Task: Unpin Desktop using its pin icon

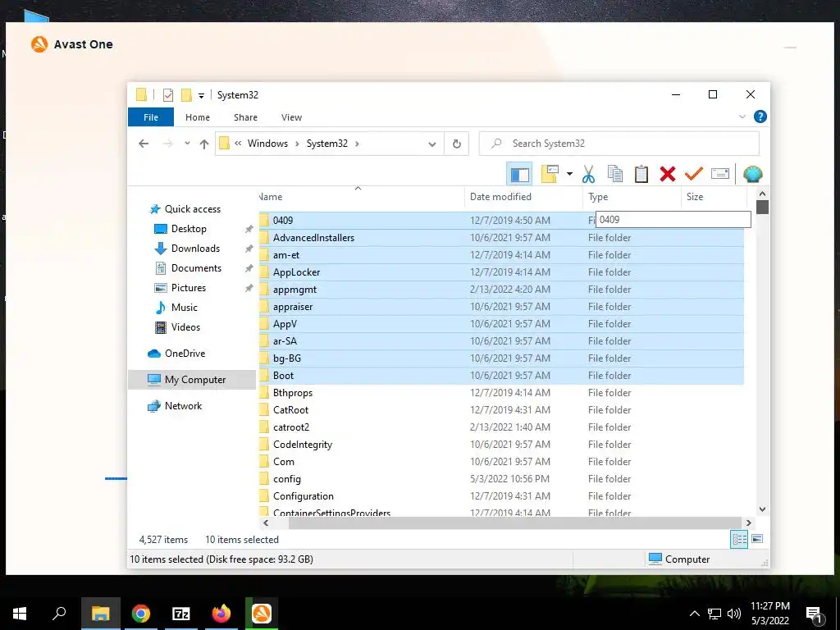Action: 249,229
